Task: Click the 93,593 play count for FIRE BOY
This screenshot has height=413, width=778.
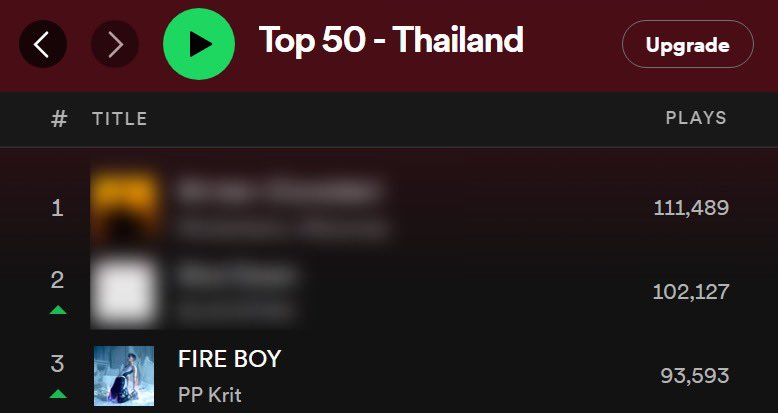Action: click(695, 376)
